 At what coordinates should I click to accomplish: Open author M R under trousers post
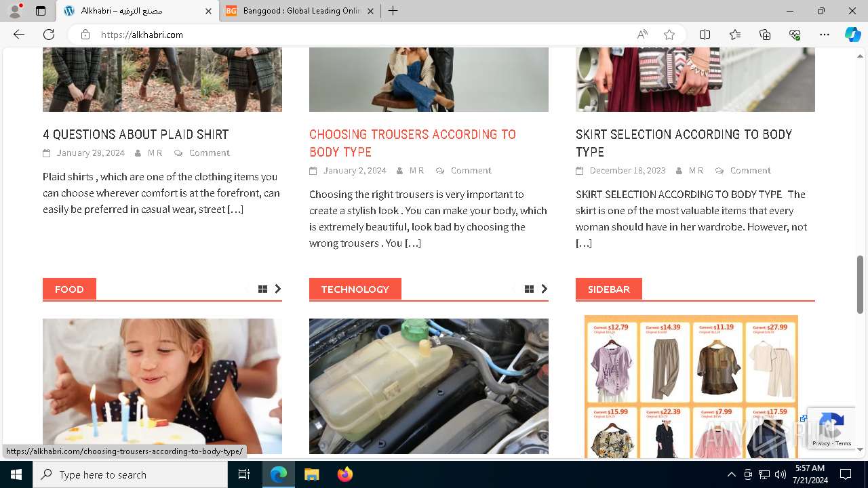tap(417, 171)
